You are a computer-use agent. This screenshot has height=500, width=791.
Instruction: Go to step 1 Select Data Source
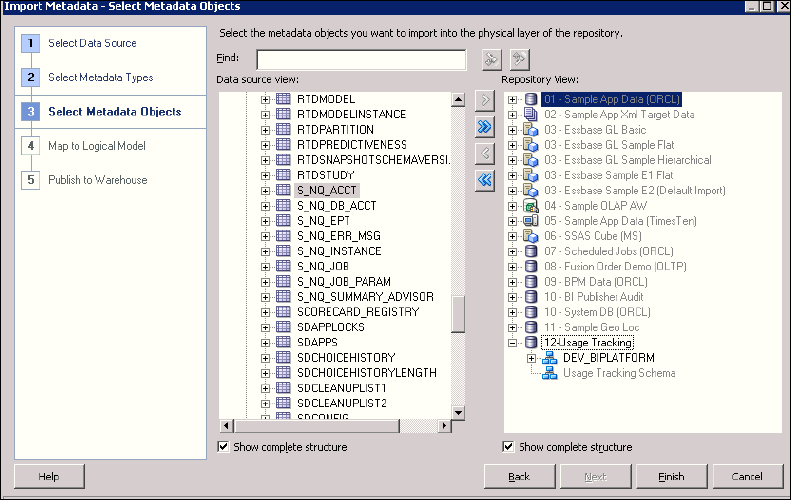(x=92, y=43)
